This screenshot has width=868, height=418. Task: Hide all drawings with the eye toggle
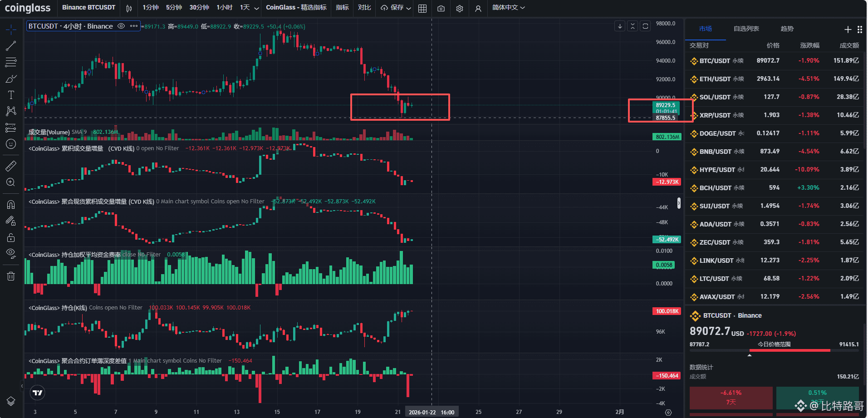[11, 254]
